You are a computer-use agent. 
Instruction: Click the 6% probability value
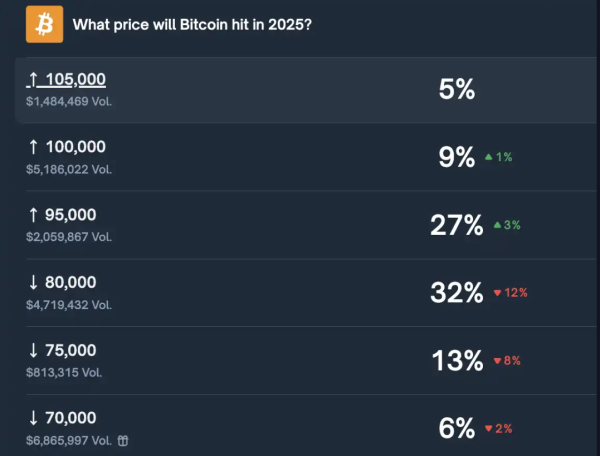[456, 428]
